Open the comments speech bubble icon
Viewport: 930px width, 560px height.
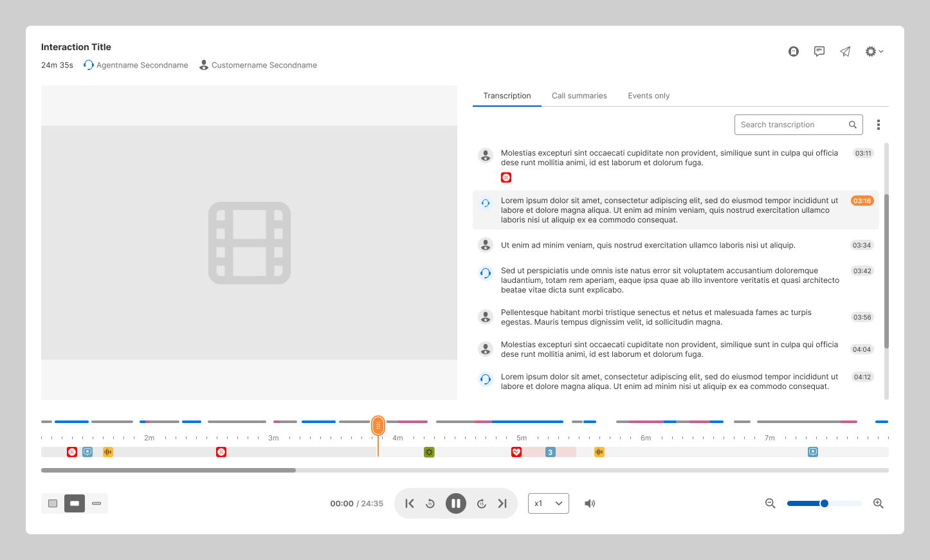point(819,51)
